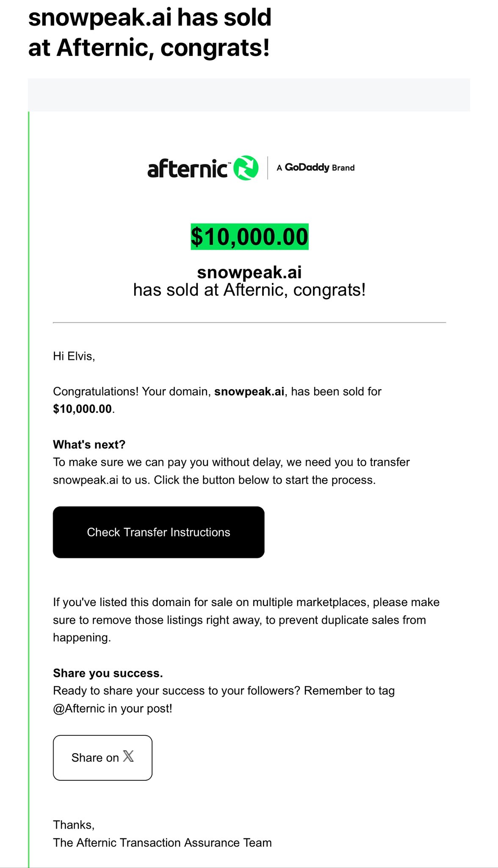Select the email subject title at top
Screen dimensions: 498x868
149,32
